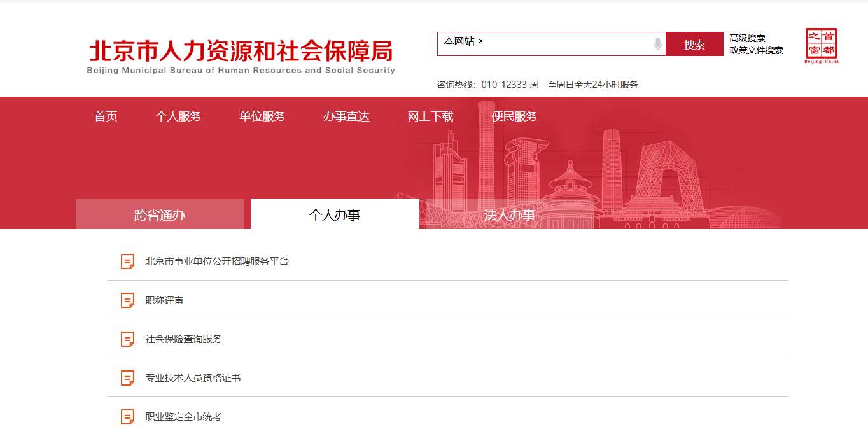This screenshot has height=434, width=868.
Task: Open 网上下载 navigation menu
Action: (x=430, y=116)
